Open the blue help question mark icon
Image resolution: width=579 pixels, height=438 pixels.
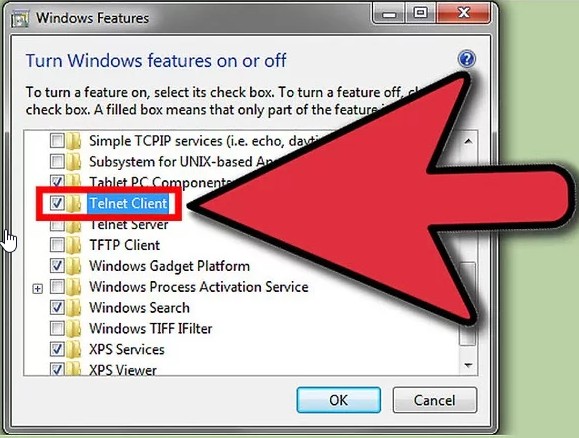pyautogui.click(x=467, y=59)
